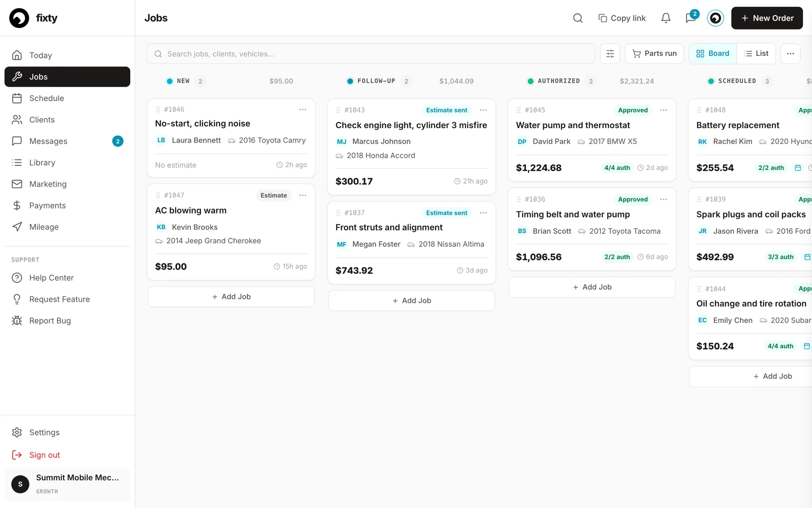This screenshot has height=508, width=812.
Task: Add Job in the New column
Action: [x=231, y=297]
